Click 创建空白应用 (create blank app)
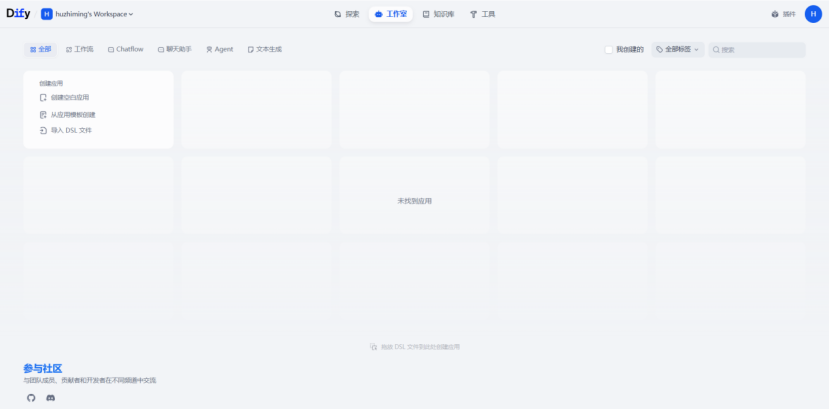Screen dimensions: 830x410 [x=65, y=97]
